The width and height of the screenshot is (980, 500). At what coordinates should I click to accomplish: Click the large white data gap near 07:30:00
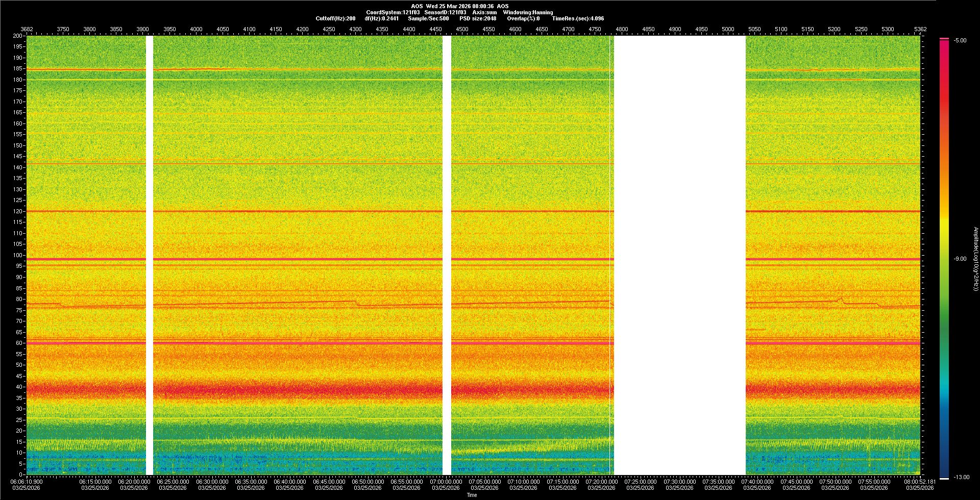(679, 255)
